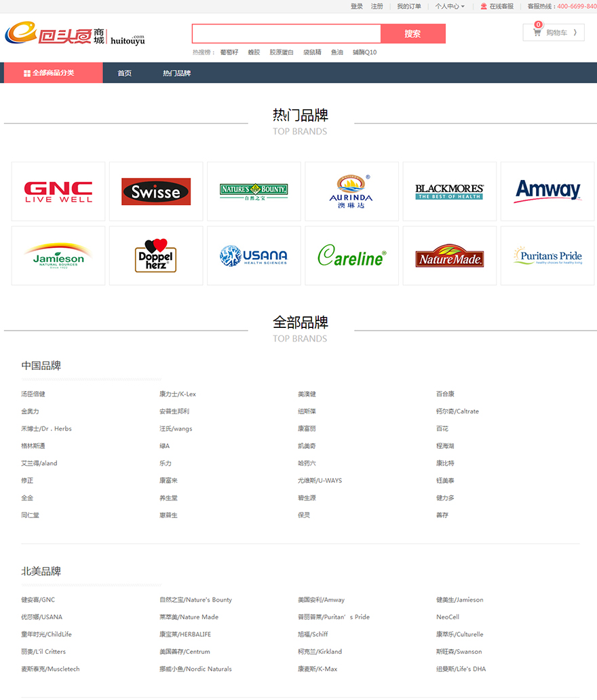Open the 尤维斯/U-WAYS brand link

pyautogui.click(x=320, y=480)
